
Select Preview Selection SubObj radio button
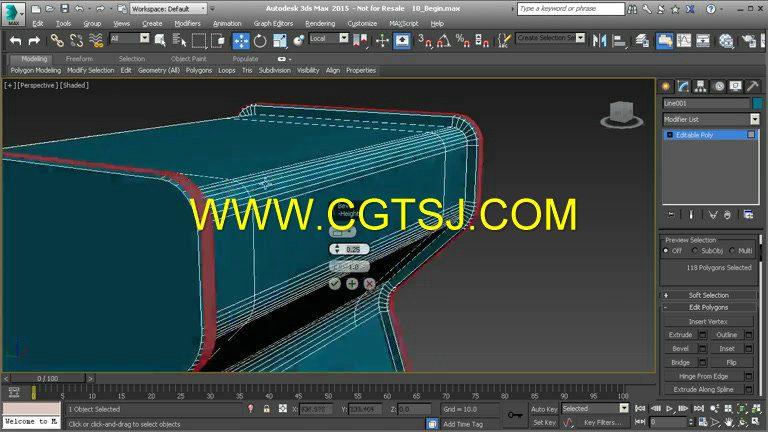(695, 251)
